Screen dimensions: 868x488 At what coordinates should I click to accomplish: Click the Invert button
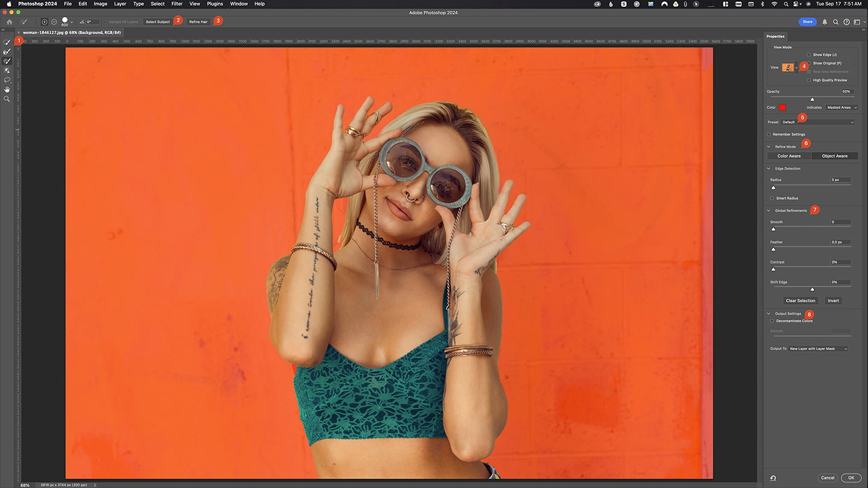833,301
